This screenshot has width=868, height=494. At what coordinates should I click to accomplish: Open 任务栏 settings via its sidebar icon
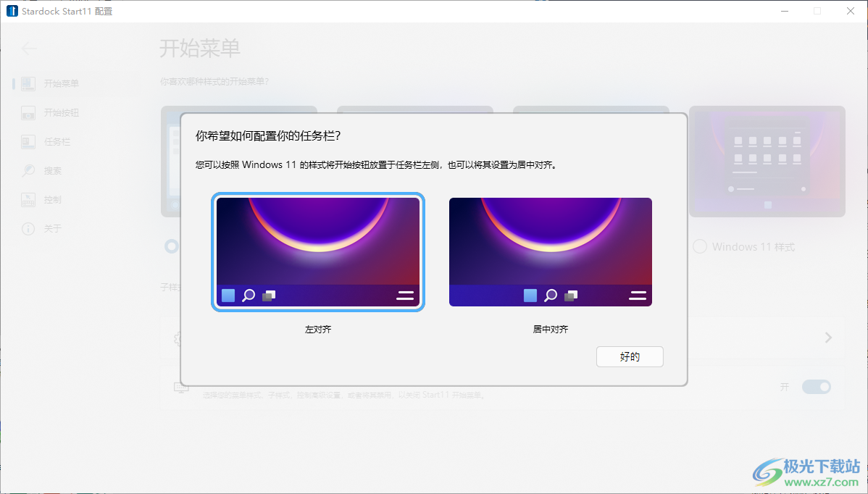coord(28,141)
